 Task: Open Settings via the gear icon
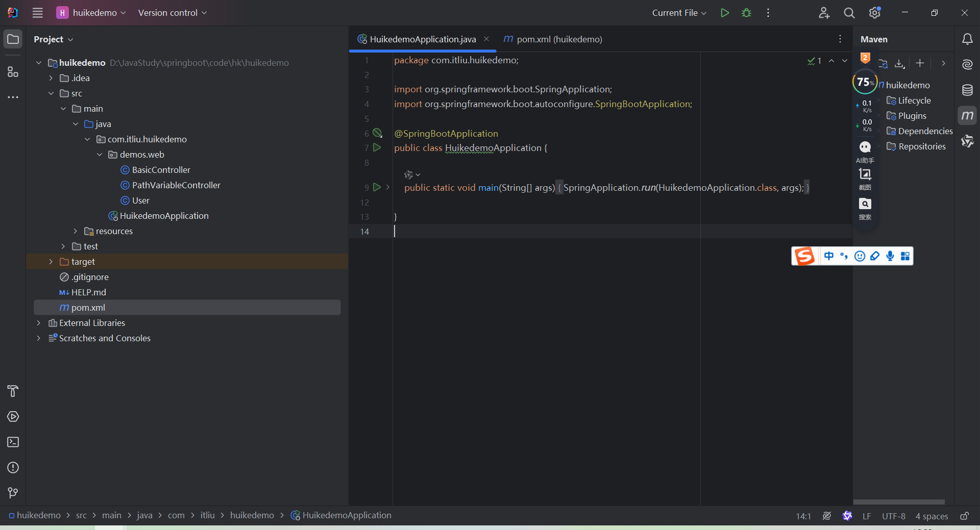874,13
